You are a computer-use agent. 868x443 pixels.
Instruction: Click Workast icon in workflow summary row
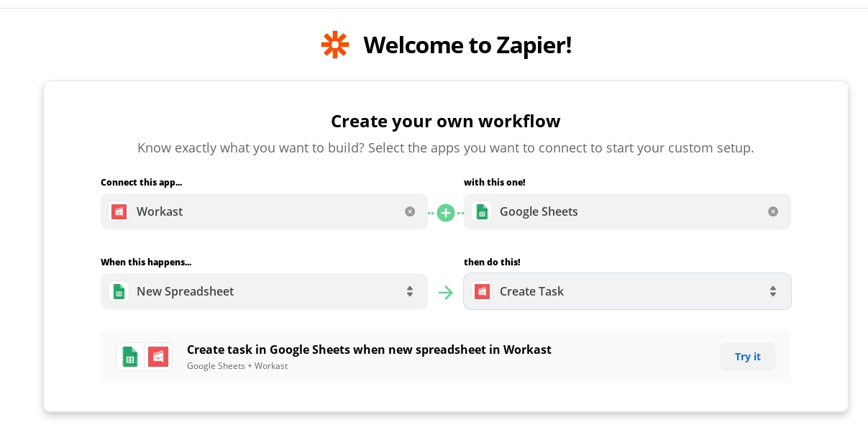pyautogui.click(x=158, y=357)
